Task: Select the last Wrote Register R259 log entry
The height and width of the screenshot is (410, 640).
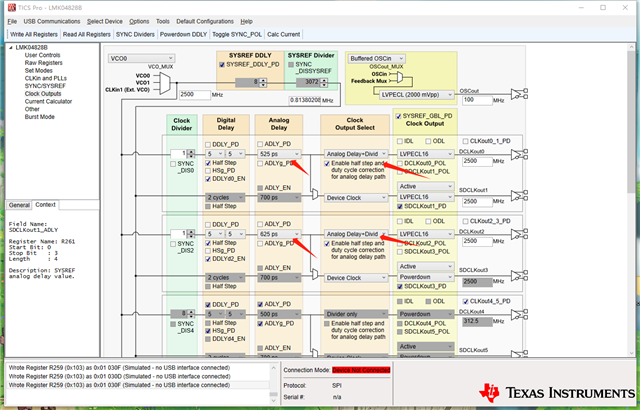Action: [139, 385]
